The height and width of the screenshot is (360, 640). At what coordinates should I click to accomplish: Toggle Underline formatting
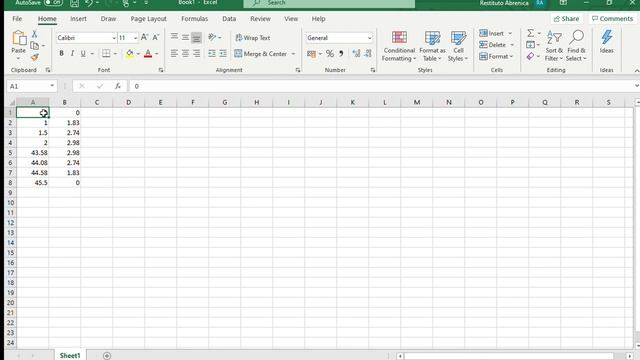(83, 53)
